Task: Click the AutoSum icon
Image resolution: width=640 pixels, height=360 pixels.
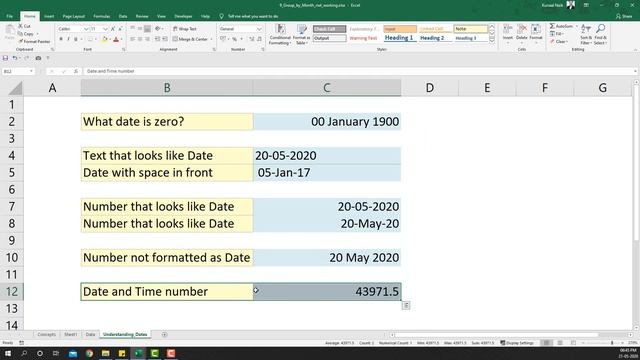Action: coord(552,26)
